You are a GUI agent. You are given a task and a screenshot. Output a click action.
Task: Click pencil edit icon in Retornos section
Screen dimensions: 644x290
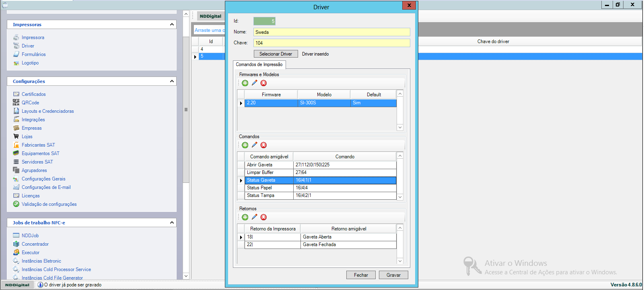click(x=254, y=217)
